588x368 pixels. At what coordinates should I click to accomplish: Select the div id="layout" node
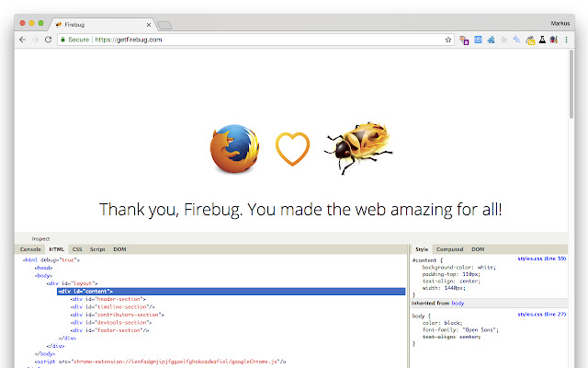[72, 283]
